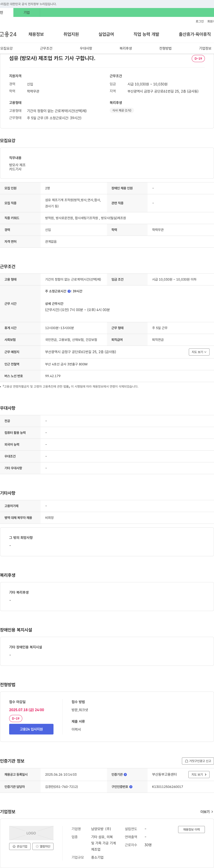Open the 취업지원 menu
Image resolution: width=214 pixels, height=868 pixels.
[x=71, y=34]
